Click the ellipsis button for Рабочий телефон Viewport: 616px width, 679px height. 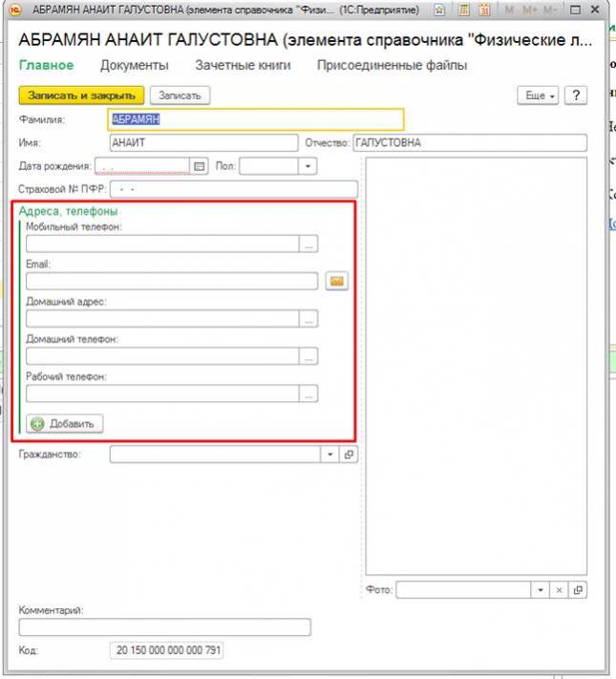click(x=308, y=393)
